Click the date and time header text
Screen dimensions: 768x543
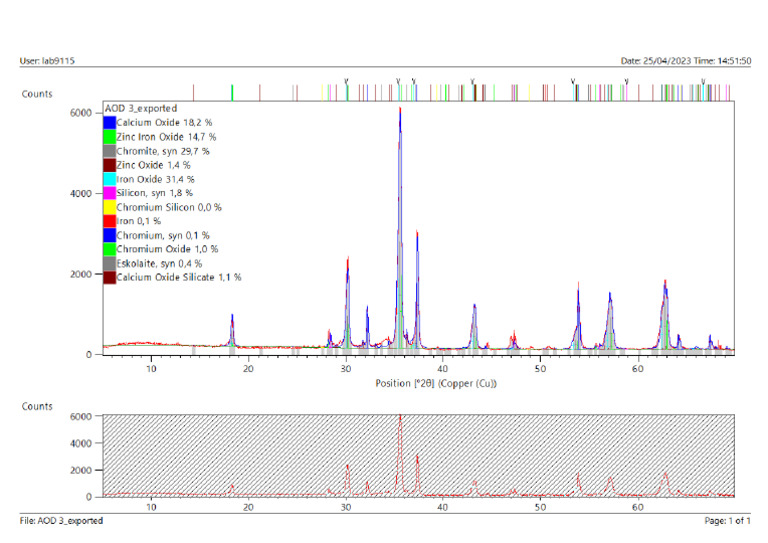685,61
